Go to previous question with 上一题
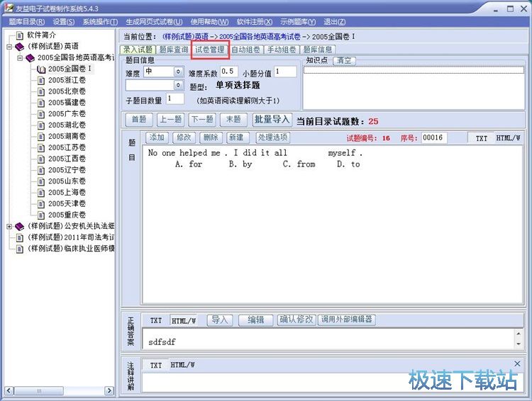 tap(170, 119)
